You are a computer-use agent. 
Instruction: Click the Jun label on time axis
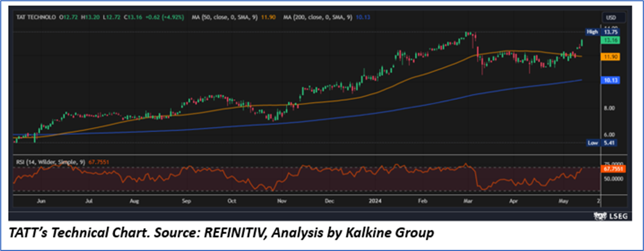tap(40, 201)
